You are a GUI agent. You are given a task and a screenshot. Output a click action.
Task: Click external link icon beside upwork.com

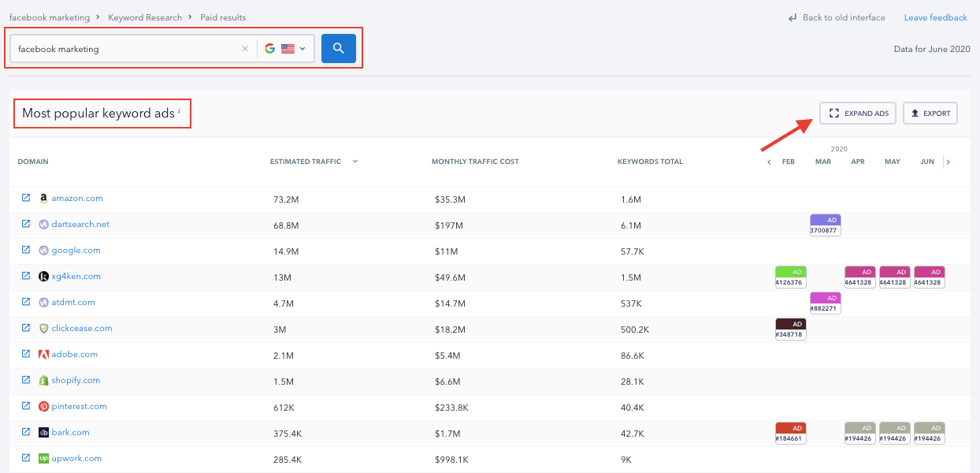pyautogui.click(x=26, y=458)
